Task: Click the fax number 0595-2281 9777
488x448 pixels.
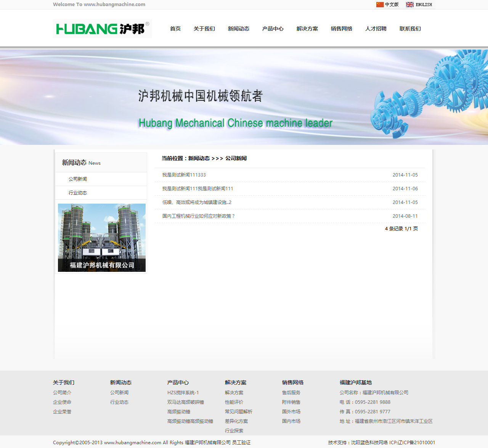Action: tap(372, 412)
